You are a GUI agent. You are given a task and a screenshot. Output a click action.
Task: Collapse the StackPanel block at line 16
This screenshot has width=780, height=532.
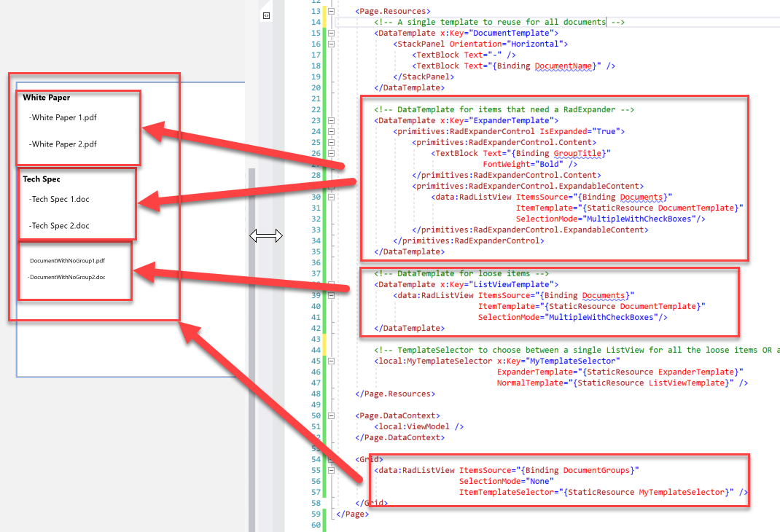pos(331,44)
